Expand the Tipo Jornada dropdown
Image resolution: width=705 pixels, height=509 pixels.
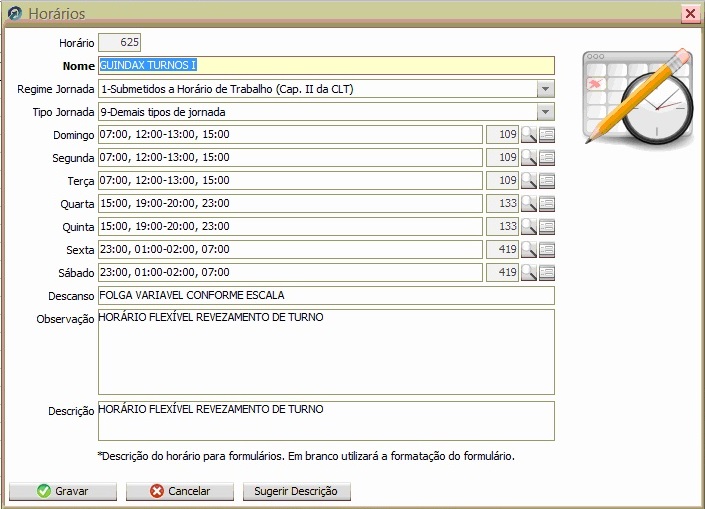coord(545,112)
